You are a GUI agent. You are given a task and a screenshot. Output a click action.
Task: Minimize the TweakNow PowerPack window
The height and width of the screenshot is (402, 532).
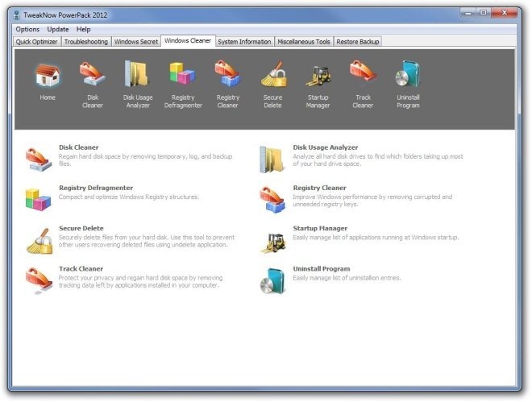coord(468,13)
